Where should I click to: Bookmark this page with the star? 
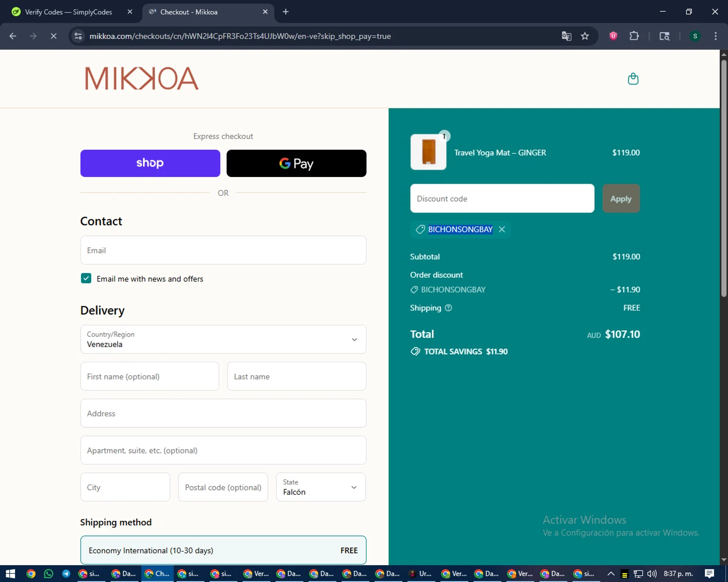pos(585,36)
